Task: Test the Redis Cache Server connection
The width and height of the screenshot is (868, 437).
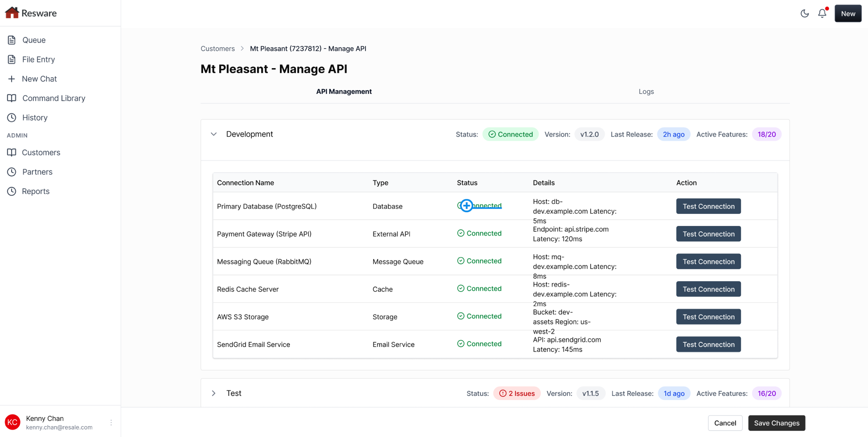Action: point(708,289)
